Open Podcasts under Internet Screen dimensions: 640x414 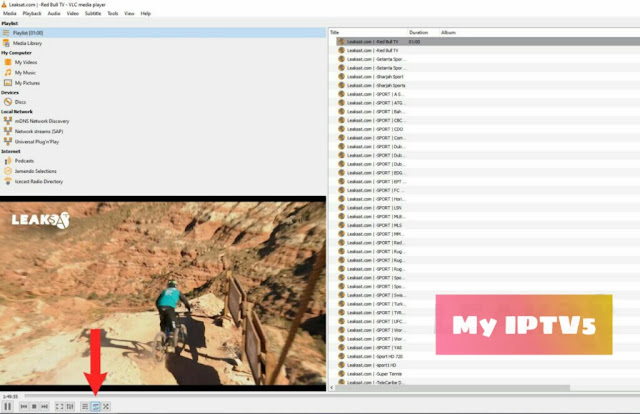(24, 161)
